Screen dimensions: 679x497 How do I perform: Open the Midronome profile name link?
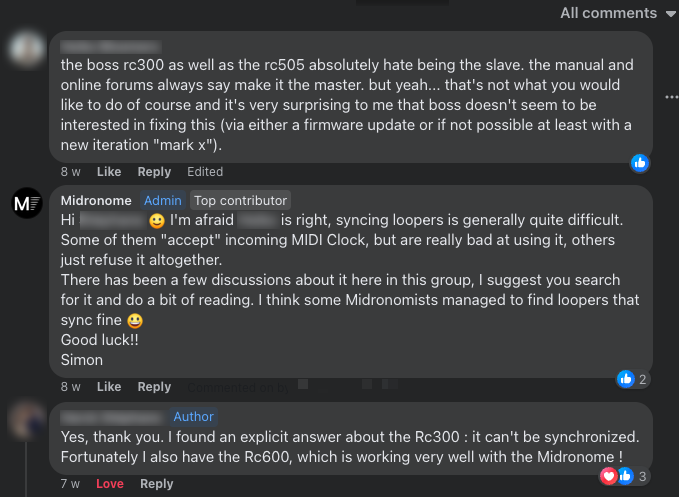(96, 200)
